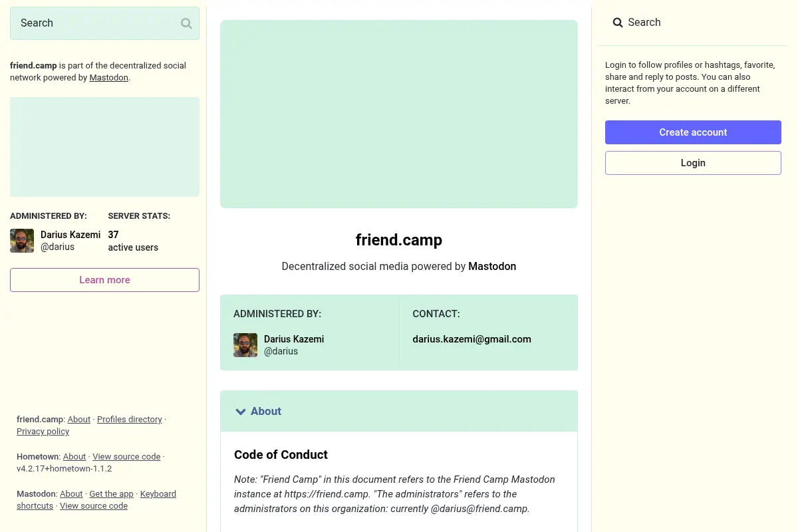Viewport: 798px width, 532px height.
Task: Open Darius Kazemi's avatar in the Administered By card
Action: 245,345
